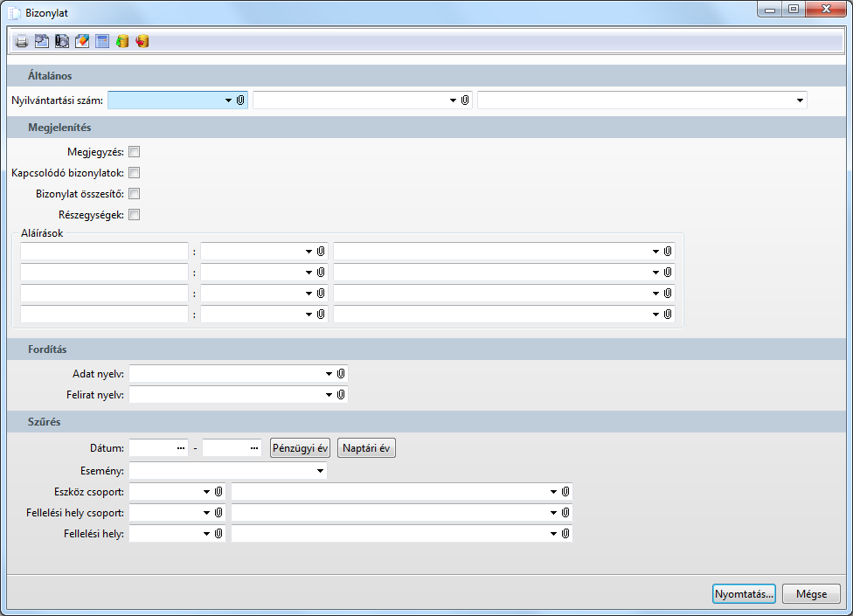The width and height of the screenshot is (853, 616).
Task: Click paperclip in third Aláírások row wide field
Action: tap(668, 294)
